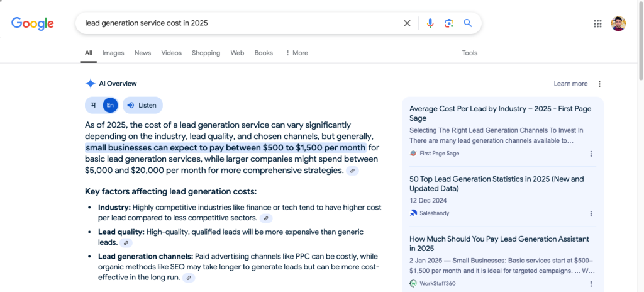
Task: Click the Saleshandy favicon
Action: (413, 213)
